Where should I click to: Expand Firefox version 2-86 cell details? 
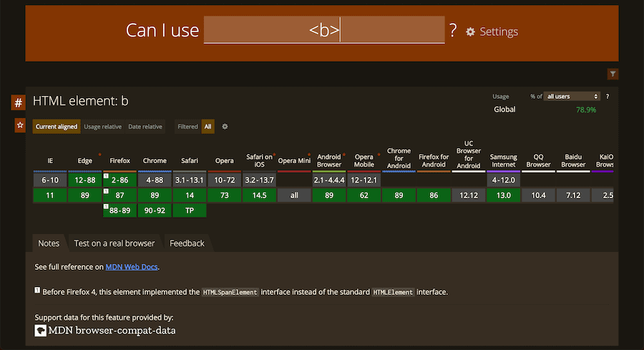tap(120, 180)
